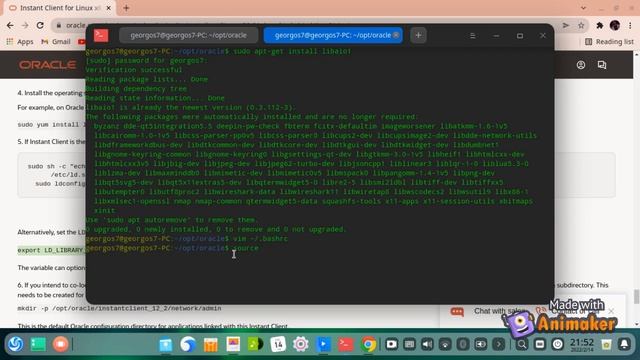Open the onscreen keyboard tray icon
The height and width of the screenshot is (360, 640).
coord(409,344)
